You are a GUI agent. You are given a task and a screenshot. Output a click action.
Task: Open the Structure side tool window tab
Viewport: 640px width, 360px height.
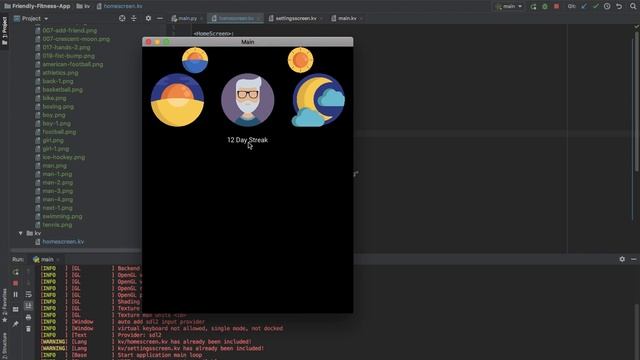tap(4, 345)
